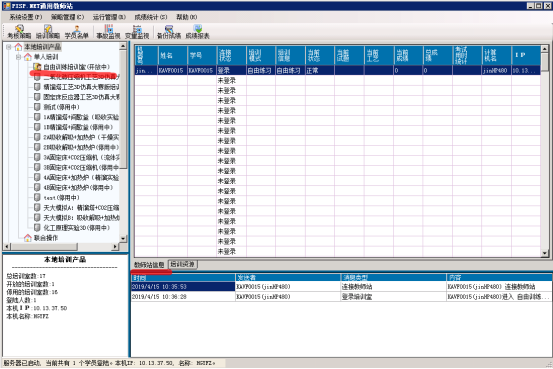Click the 自由练习 cell under 培训模式
Screen dimensions: 553x369
[261, 71]
